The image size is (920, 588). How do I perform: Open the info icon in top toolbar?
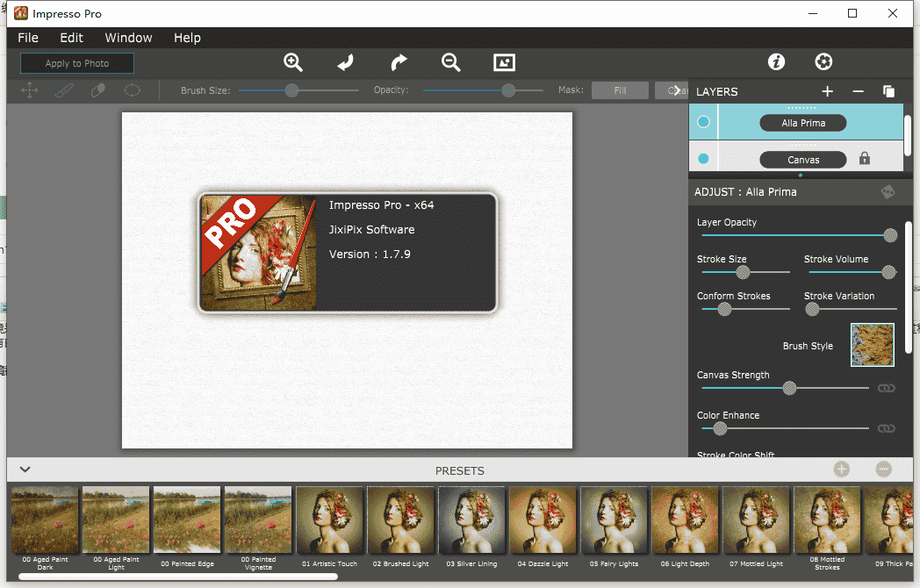[776, 61]
